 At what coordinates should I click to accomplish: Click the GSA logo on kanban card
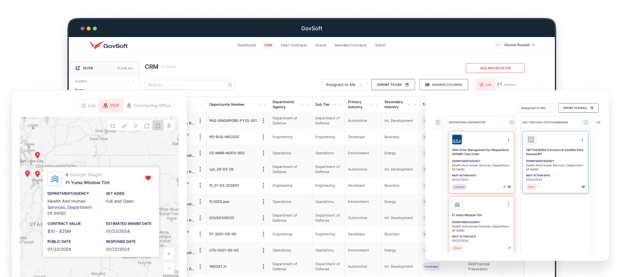pyautogui.click(x=457, y=140)
